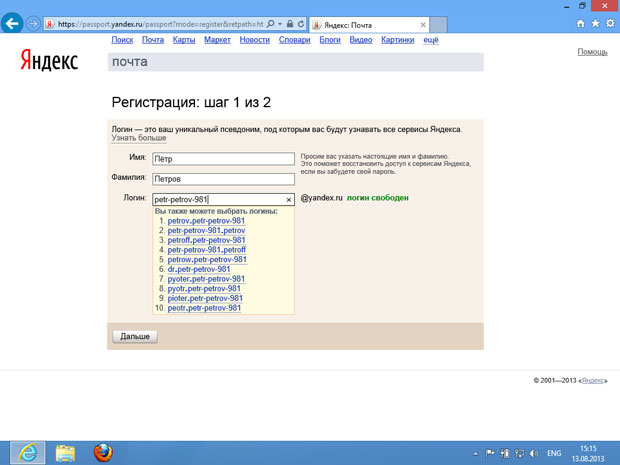Click the browser Forward arrow button
This screenshot has width=620, height=465.
pyautogui.click(x=35, y=23)
